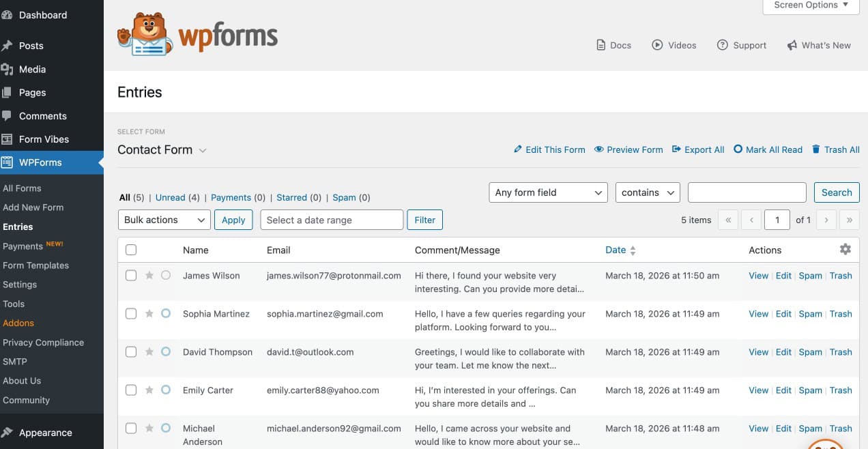Go to the next page arrow
The width and height of the screenshot is (868, 449).
click(x=826, y=220)
